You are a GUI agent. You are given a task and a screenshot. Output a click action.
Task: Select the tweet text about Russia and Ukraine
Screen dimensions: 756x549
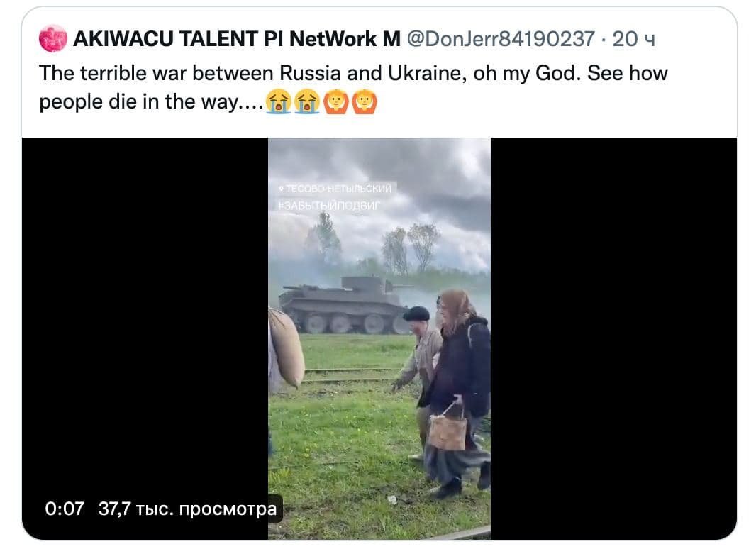352,74
